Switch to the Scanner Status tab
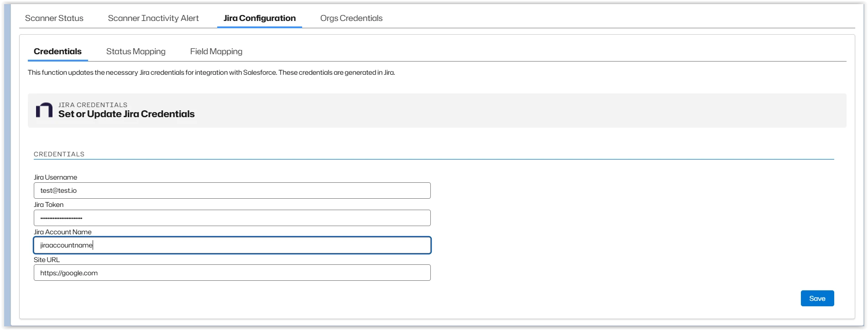This screenshot has height=330, width=868. point(54,18)
